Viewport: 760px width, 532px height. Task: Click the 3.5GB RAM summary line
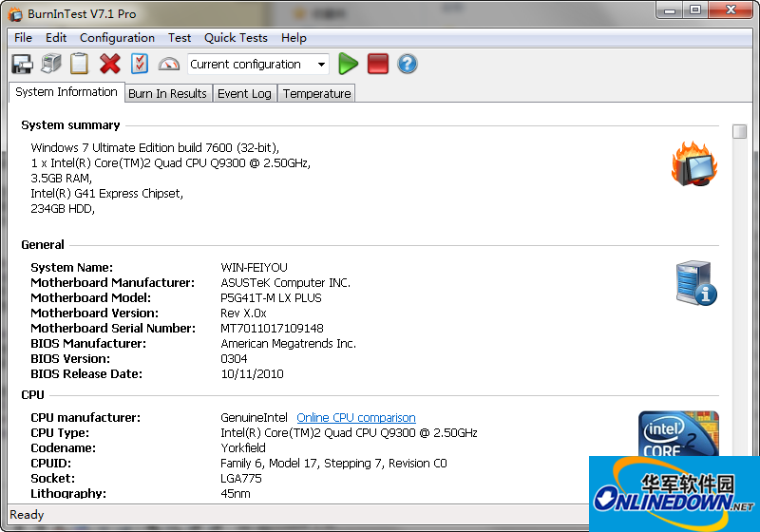[x=61, y=179]
